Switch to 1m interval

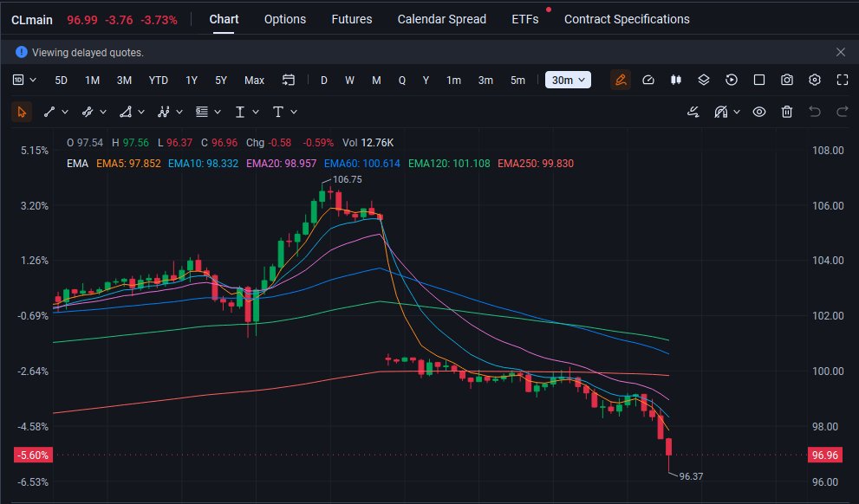[453, 80]
